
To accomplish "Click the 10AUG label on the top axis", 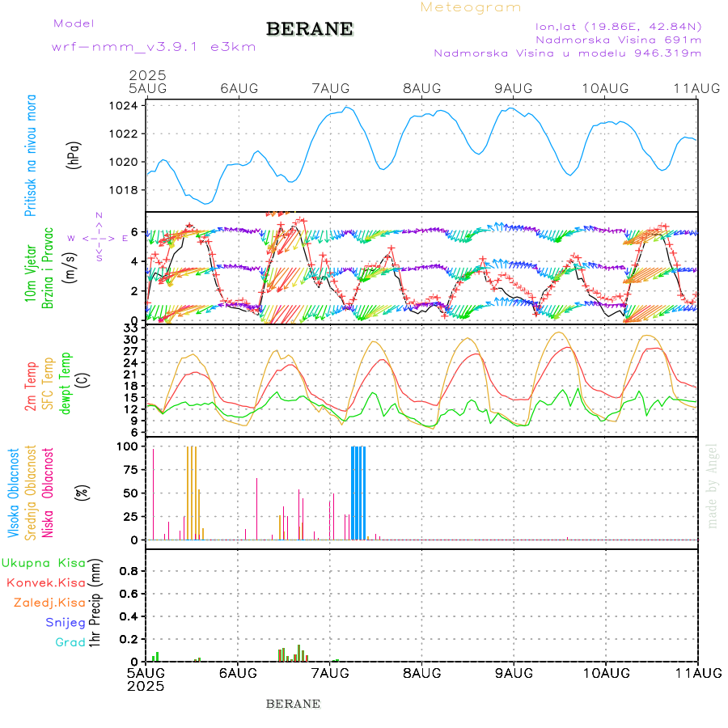I will 605,87.
